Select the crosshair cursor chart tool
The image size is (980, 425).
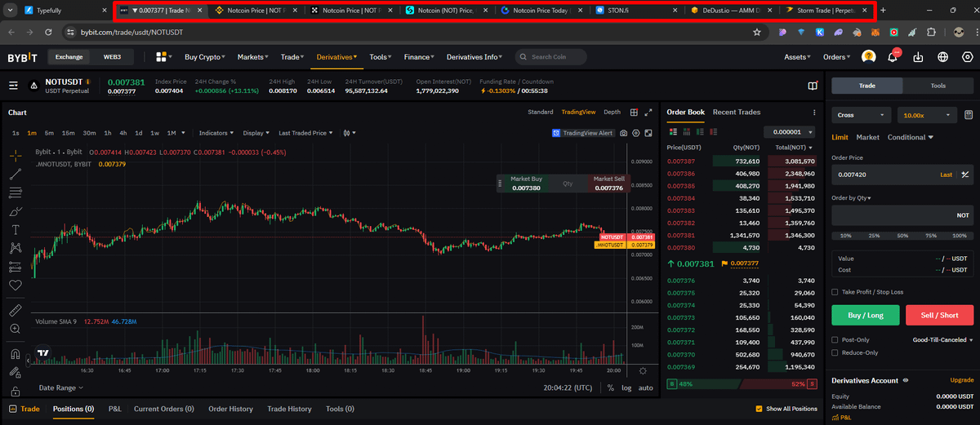pyautogui.click(x=16, y=155)
